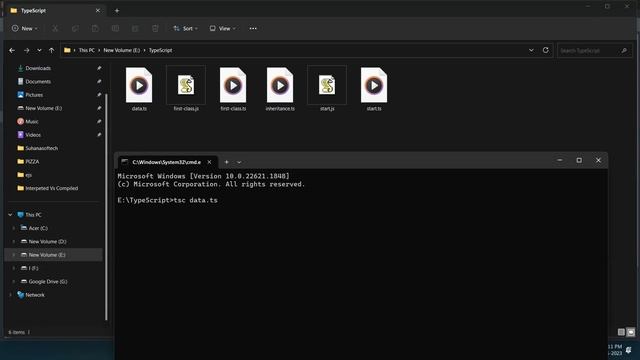
Task: Click the navigation pane scrollbar
Action: 107,207
